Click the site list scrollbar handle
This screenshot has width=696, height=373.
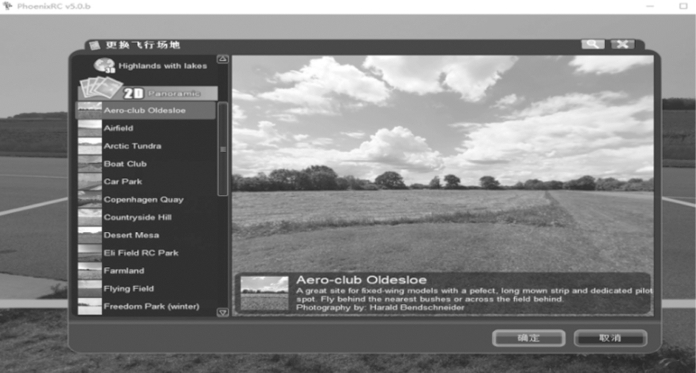coord(223,149)
